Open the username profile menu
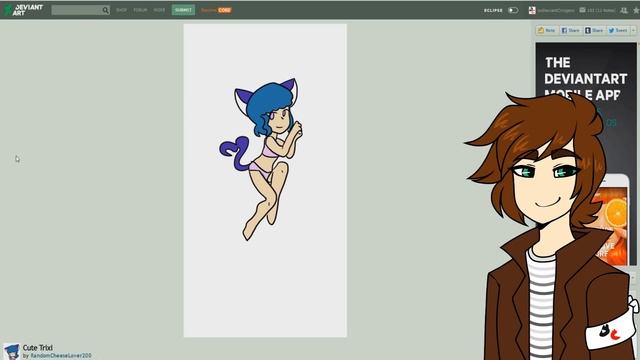This screenshot has height=360, width=640. (556, 10)
